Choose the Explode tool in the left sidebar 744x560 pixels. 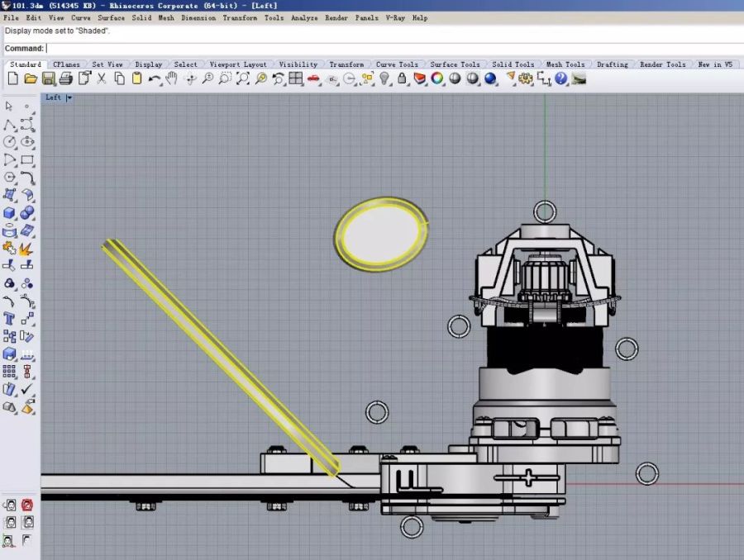tap(26, 248)
